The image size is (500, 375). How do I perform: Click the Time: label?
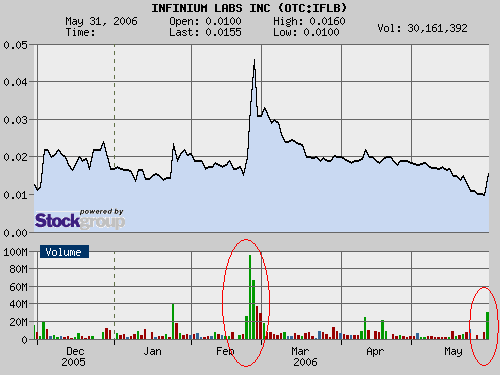(80, 32)
